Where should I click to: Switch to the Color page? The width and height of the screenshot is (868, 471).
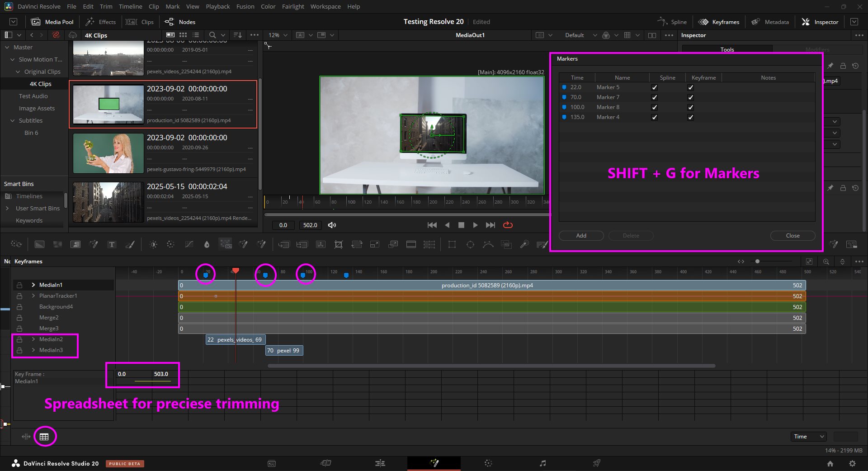(488, 463)
